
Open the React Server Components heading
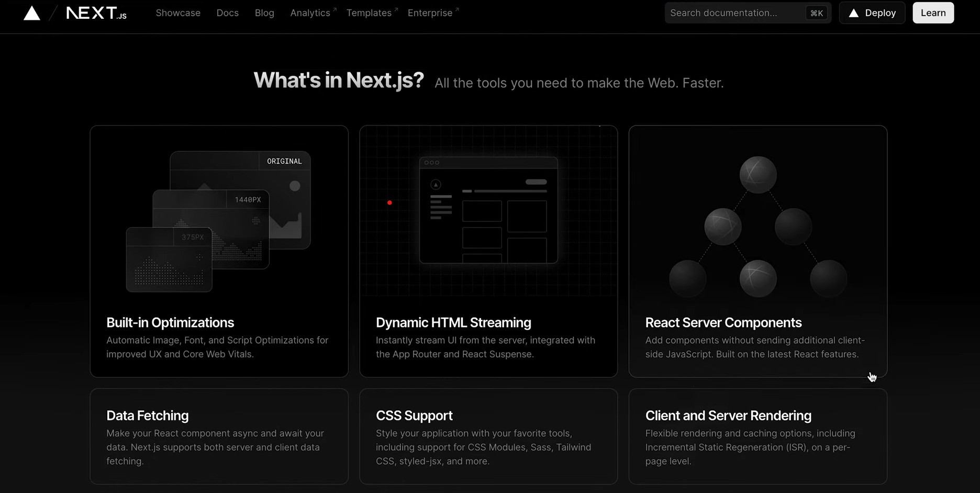pos(723,322)
